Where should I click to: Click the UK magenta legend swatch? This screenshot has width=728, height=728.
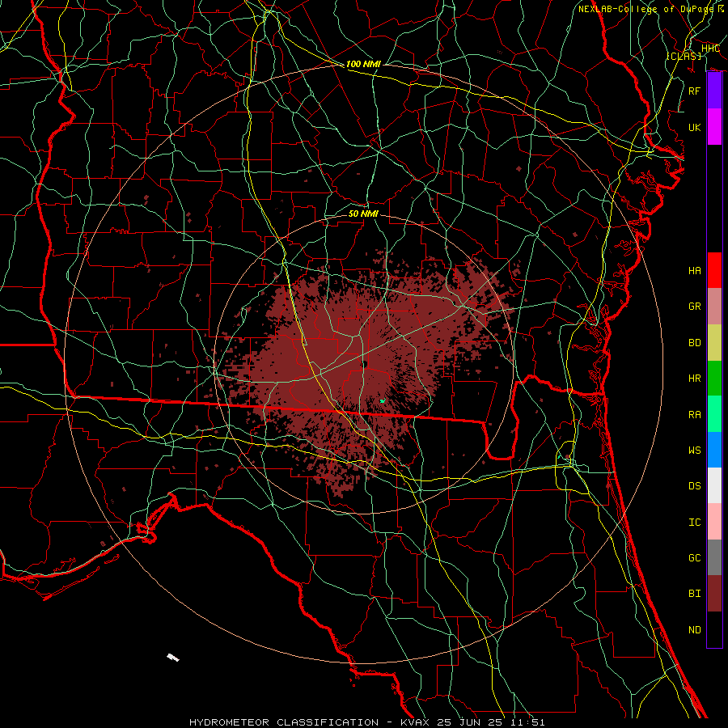(x=714, y=127)
